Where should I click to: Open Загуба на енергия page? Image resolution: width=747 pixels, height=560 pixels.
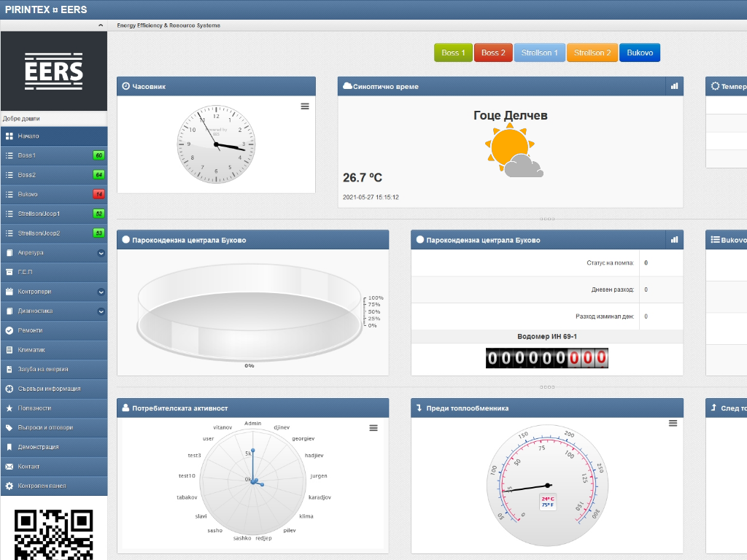pos(54,370)
